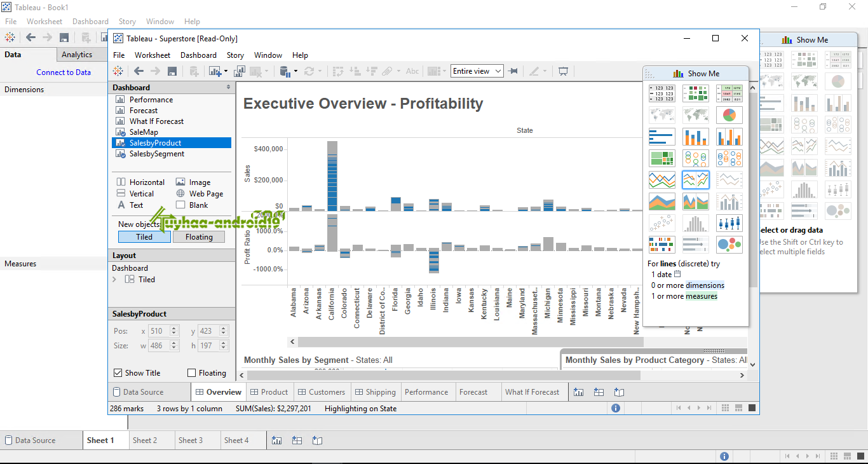Switch new objects to Floating

point(199,236)
